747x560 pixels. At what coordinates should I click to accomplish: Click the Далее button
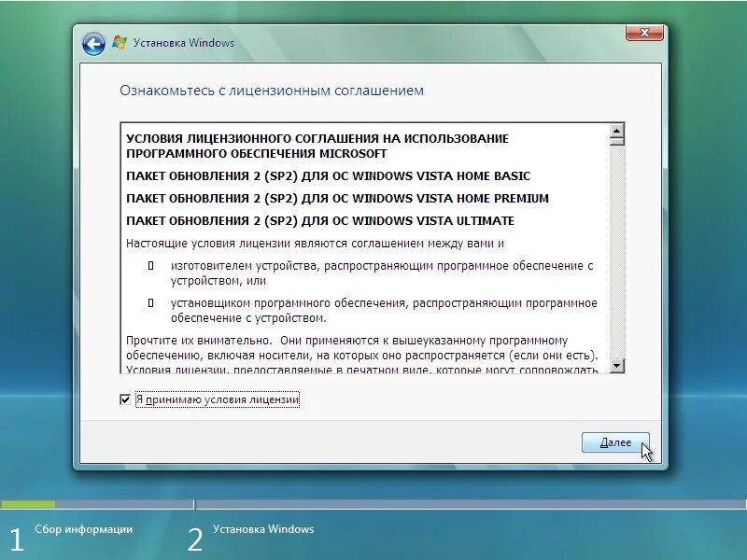[x=615, y=442]
